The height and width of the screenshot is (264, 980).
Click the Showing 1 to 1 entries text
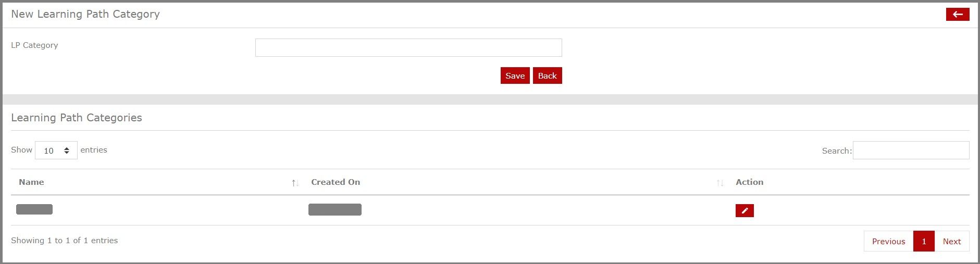point(65,241)
